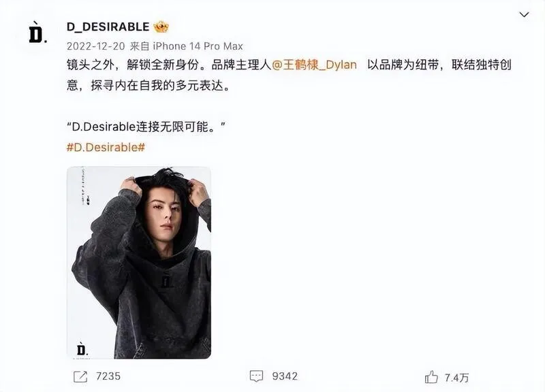Open comments via the speech bubble icon
This screenshot has width=545, height=392.
pos(257,376)
